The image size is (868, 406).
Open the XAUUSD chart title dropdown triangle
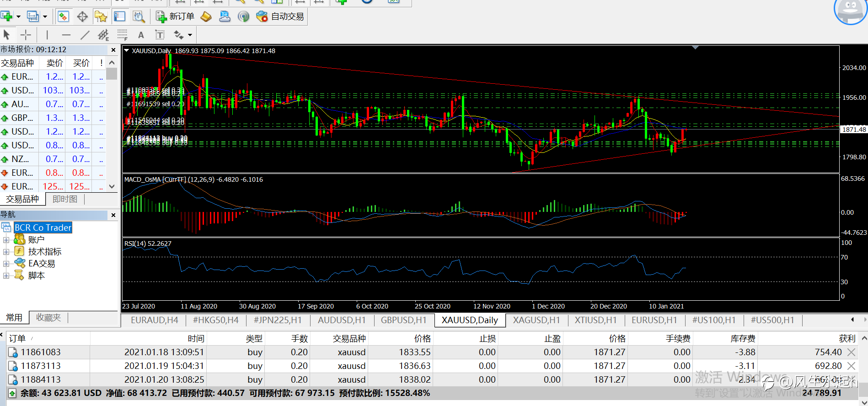click(x=127, y=51)
